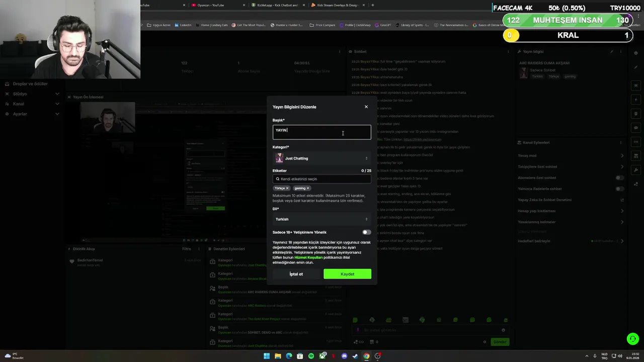
Task: Click the first green emote in chat bar
Action: (355, 320)
